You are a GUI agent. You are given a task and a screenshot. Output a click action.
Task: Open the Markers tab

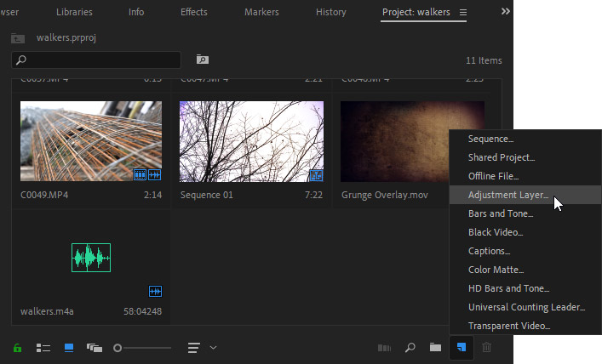click(262, 12)
